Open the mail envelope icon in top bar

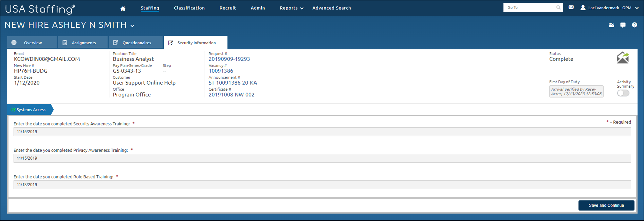point(571,7)
